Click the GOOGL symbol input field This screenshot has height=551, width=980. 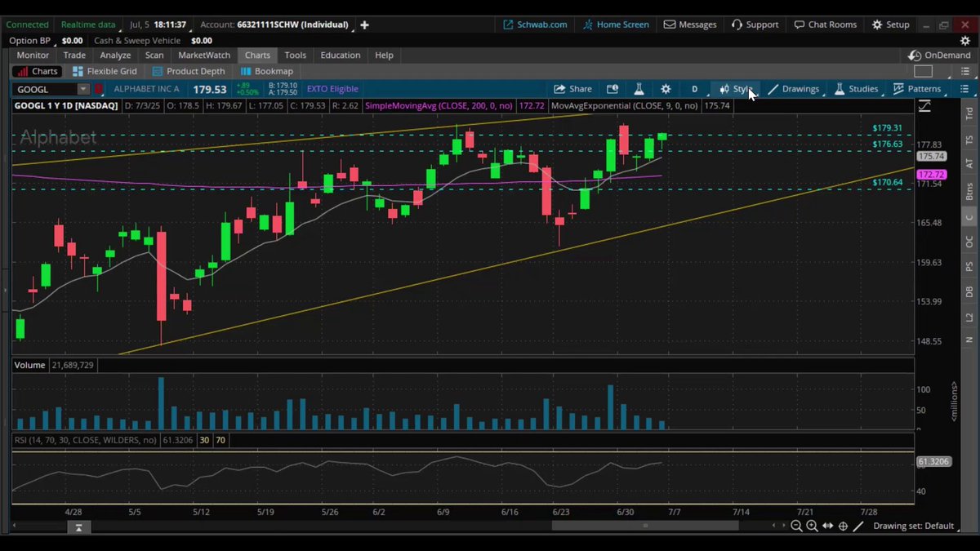coord(45,89)
